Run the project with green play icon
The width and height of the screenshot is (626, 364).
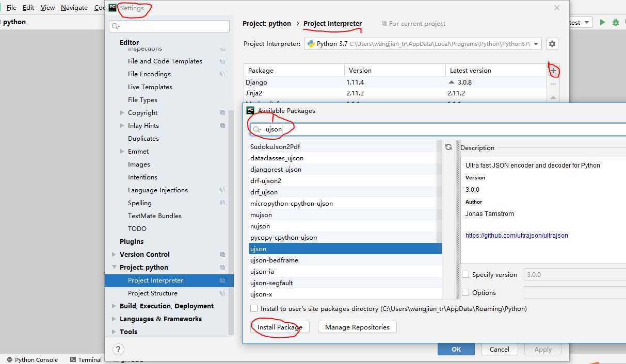(602, 22)
